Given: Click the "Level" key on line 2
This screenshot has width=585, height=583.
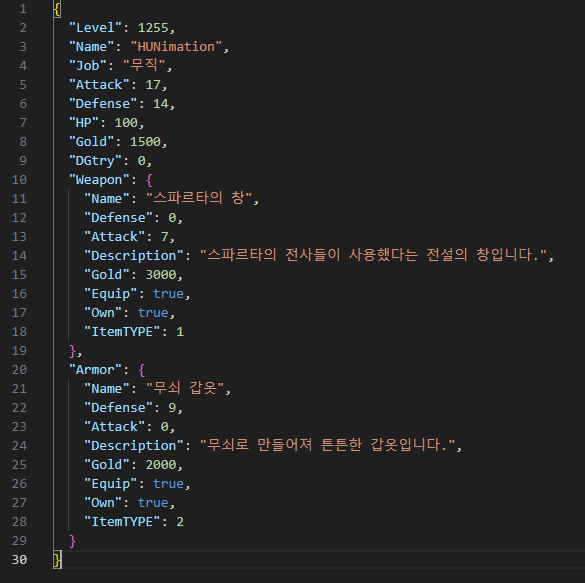Looking at the screenshot, I should click(96, 28).
